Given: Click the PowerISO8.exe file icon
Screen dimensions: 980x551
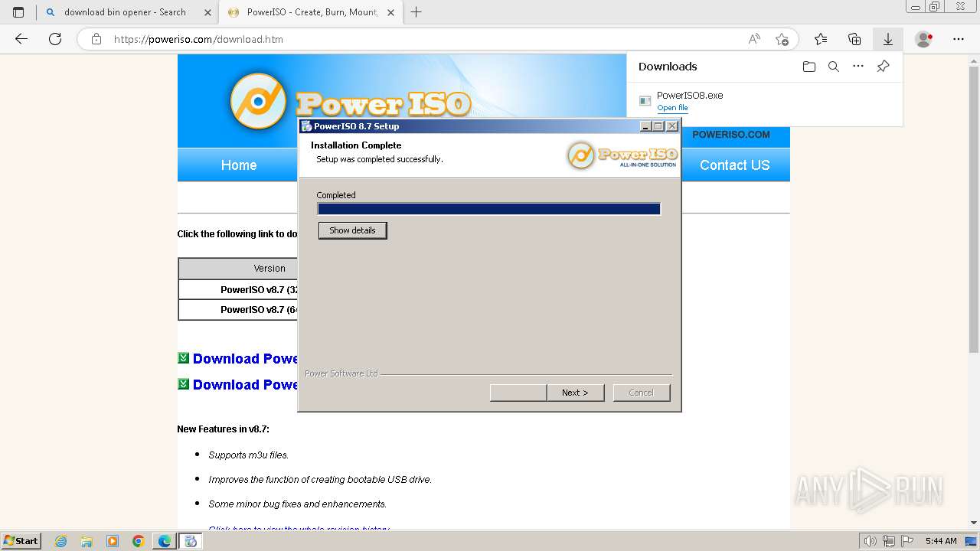Looking at the screenshot, I should coord(645,101).
